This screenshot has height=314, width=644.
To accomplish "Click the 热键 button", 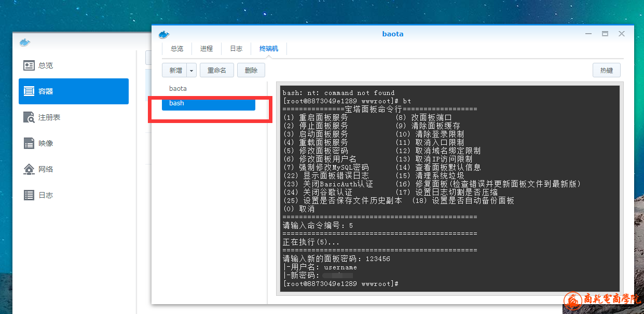I will click(606, 70).
